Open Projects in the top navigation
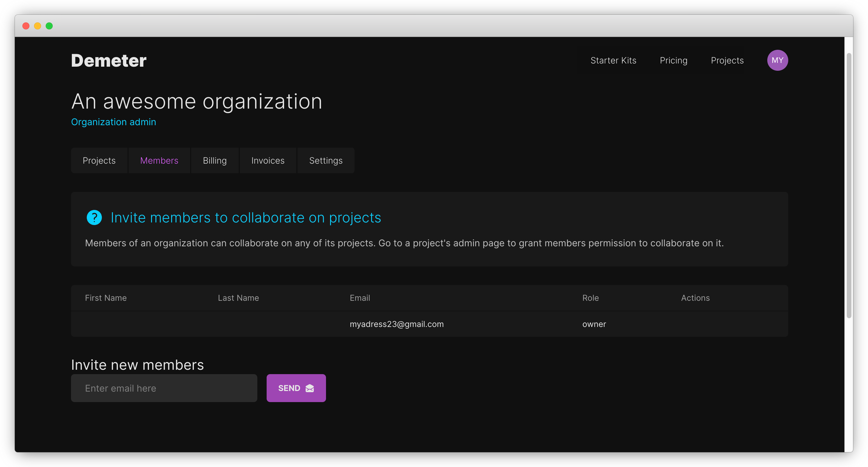Viewport: 868px width, 467px height. pyautogui.click(x=727, y=60)
